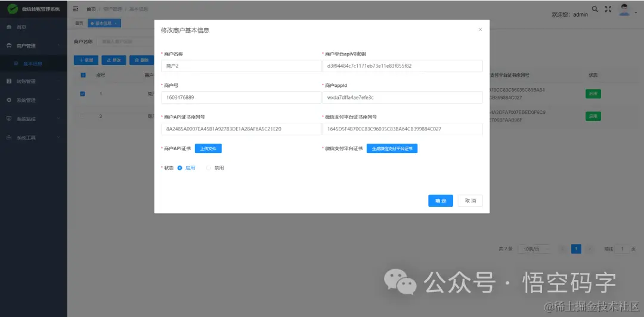644x317 pixels.
Task: Click the 启用 status tag in row 1
Action: click(x=593, y=94)
